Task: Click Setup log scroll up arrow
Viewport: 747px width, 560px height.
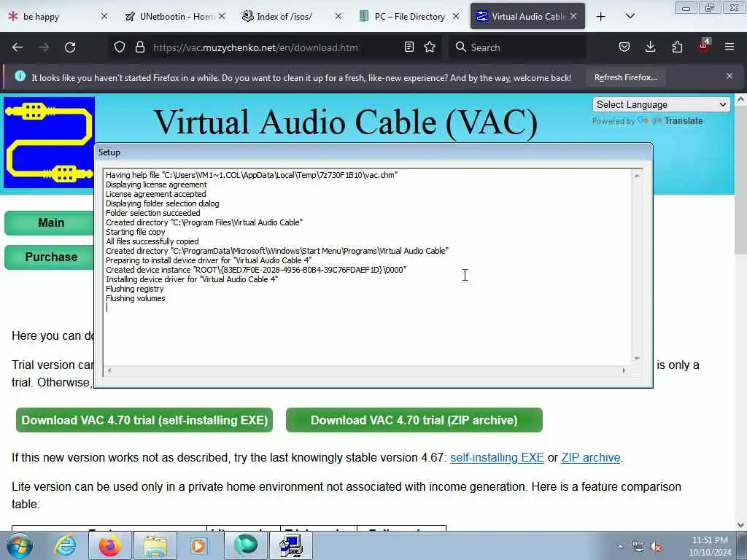Action: (636, 176)
